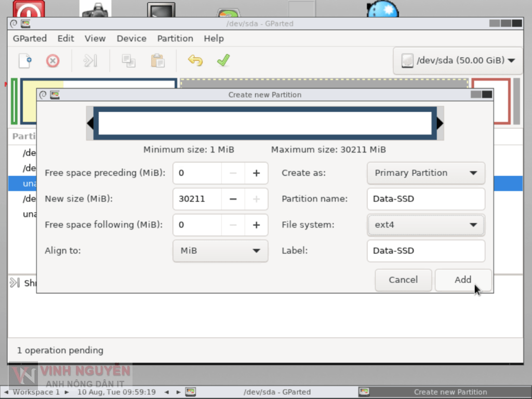This screenshot has height=399, width=532.
Task: Open the device selector showing /dev/sda
Action: pyautogui.click(x=457, y=60)
